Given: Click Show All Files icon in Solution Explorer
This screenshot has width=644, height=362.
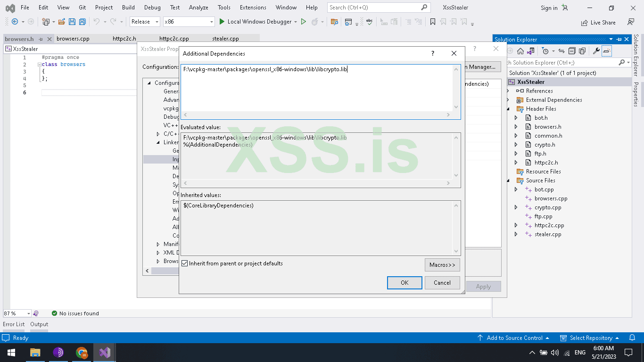Looking at the screenshot, I should click(x=582, y=51).
